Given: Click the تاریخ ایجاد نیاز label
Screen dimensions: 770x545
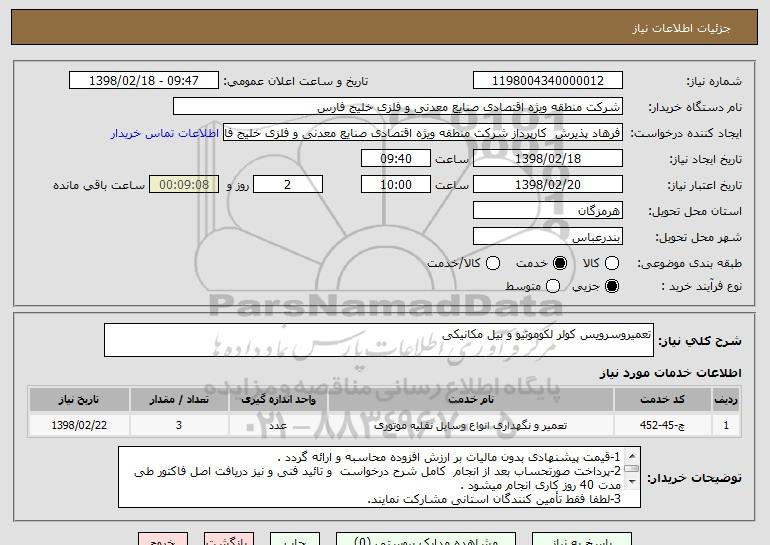Looking at the screenshot, I should coord(706,159).
